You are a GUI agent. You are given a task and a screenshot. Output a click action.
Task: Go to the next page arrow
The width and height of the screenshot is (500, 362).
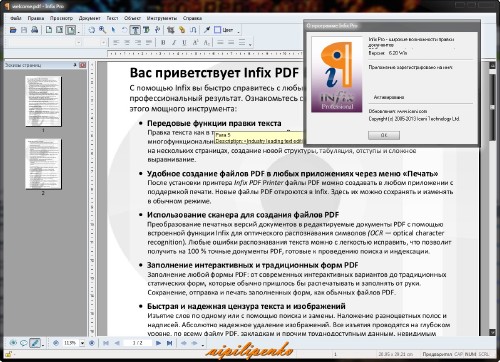pos(158,343)
